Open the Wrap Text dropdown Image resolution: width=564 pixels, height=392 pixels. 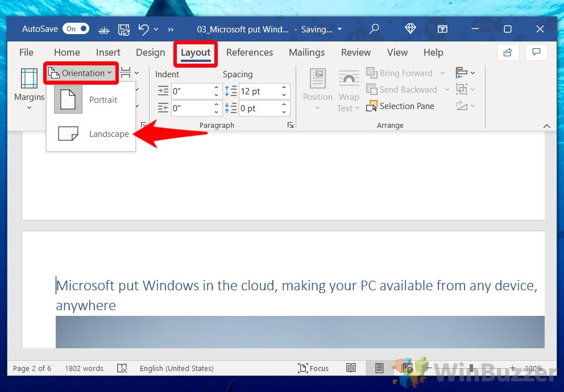349,90
